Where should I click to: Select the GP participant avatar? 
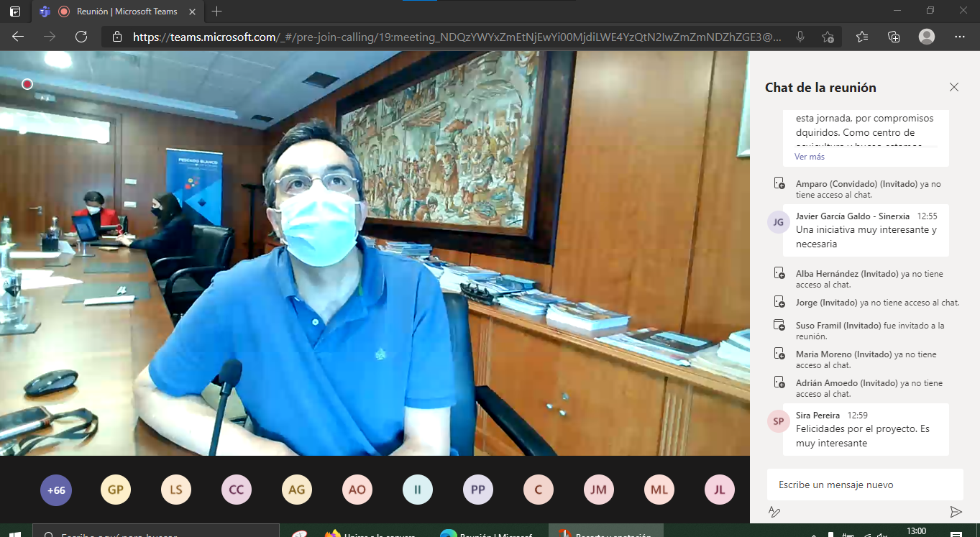116,490
